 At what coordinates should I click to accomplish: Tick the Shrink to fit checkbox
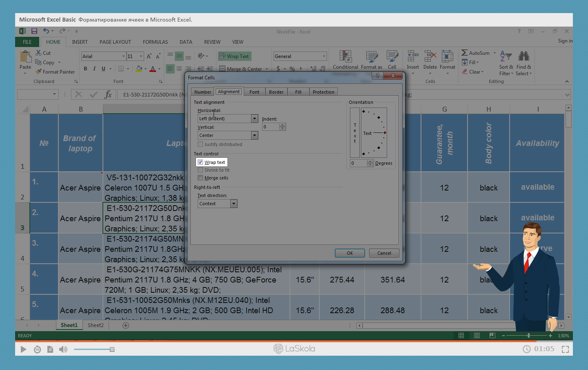pos(200,170)
